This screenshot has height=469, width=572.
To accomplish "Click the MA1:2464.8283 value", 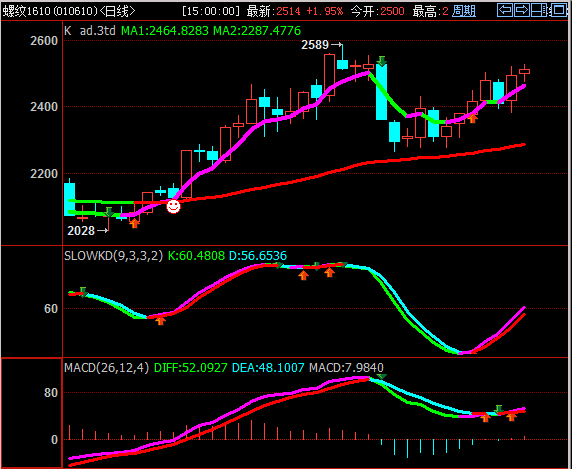I will pos(165,31).
